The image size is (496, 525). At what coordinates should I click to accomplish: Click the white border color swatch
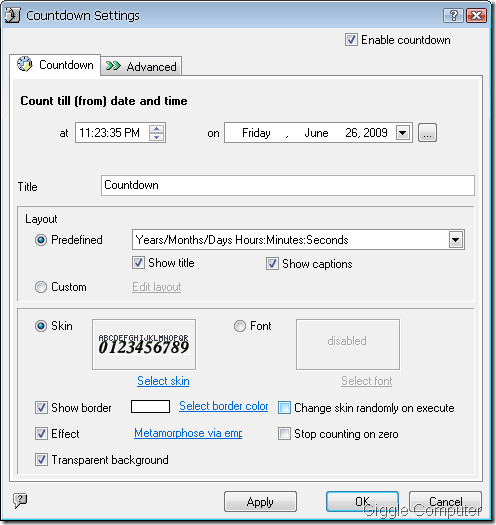pos(150,406)
